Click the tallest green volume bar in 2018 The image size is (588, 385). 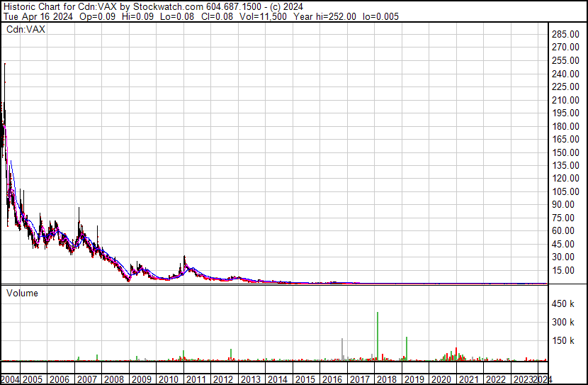click(378, 336)
